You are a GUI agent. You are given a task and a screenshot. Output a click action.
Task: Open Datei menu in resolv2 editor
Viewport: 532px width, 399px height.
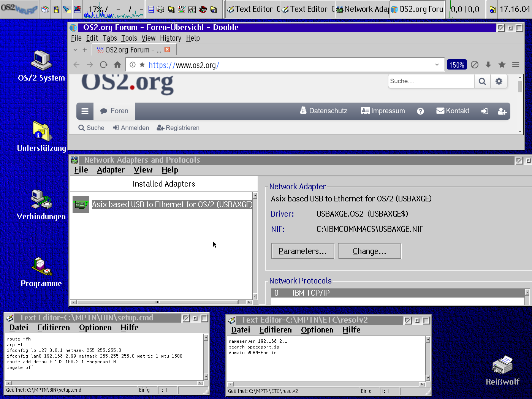241,330
